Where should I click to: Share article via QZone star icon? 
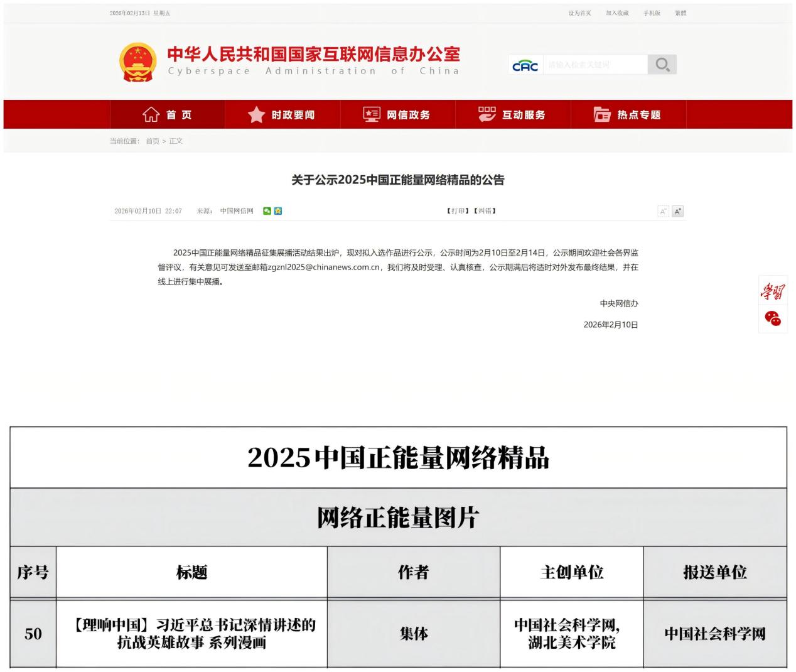tap(278, 211)
